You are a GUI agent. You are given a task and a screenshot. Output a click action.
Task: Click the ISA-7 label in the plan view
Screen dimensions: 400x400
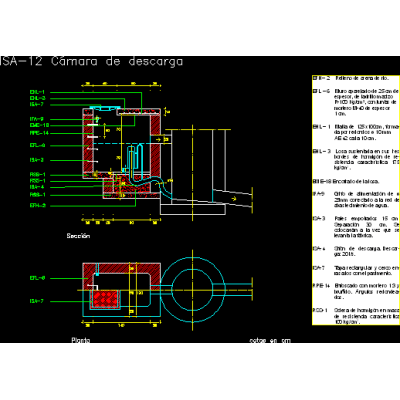37,301
